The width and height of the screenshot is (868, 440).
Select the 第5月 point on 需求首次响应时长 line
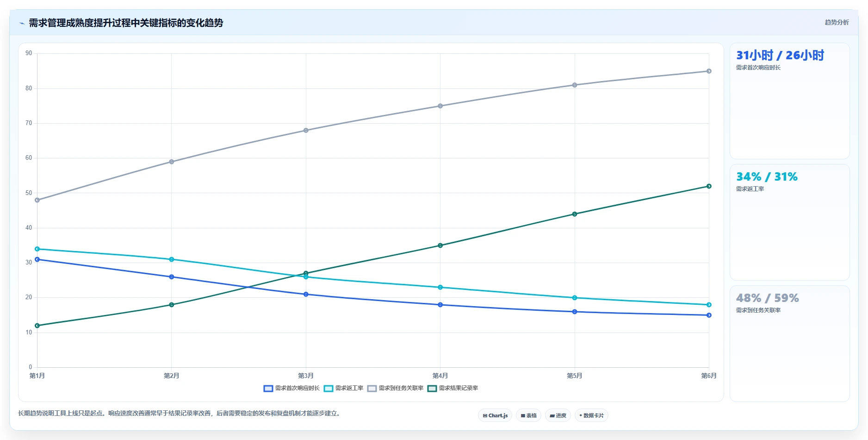575,312
